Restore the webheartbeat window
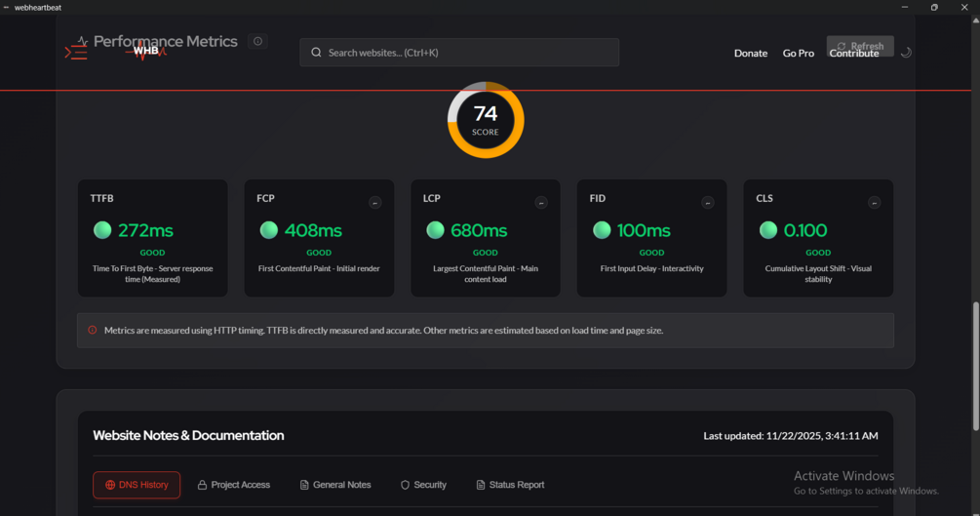 (934, 8)
